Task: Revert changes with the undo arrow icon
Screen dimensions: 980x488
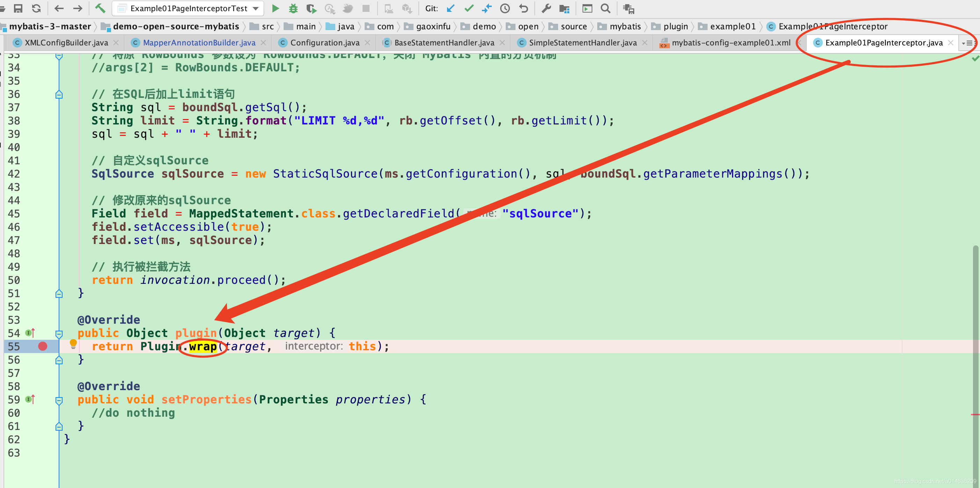Action: coord(524,8)
